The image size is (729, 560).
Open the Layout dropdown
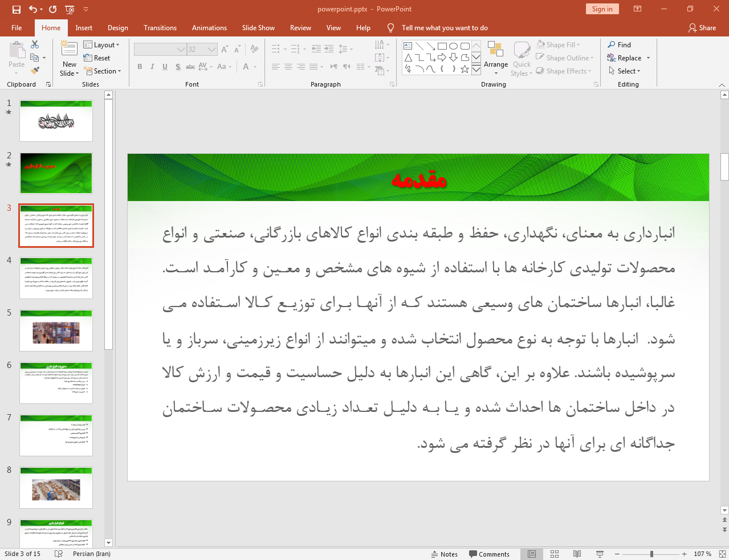(x=101, y=45)
